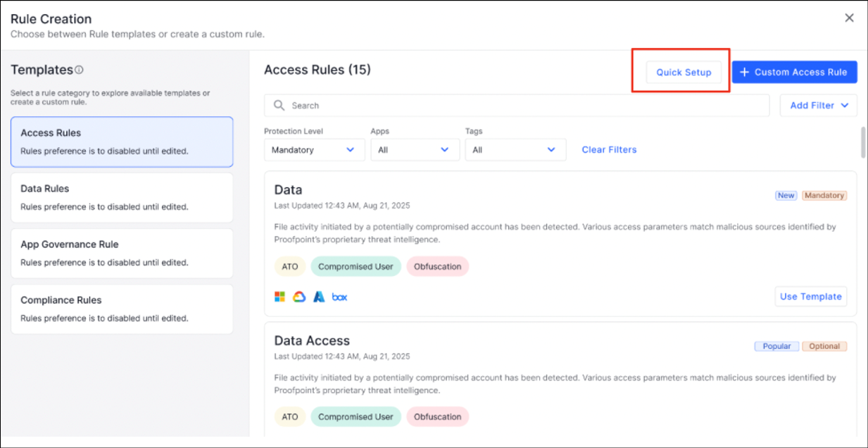The width and height of the screenshot is (868, 448).
Task: Click the Google Cloud icon in Data card
Action: [x=299, y=297]
